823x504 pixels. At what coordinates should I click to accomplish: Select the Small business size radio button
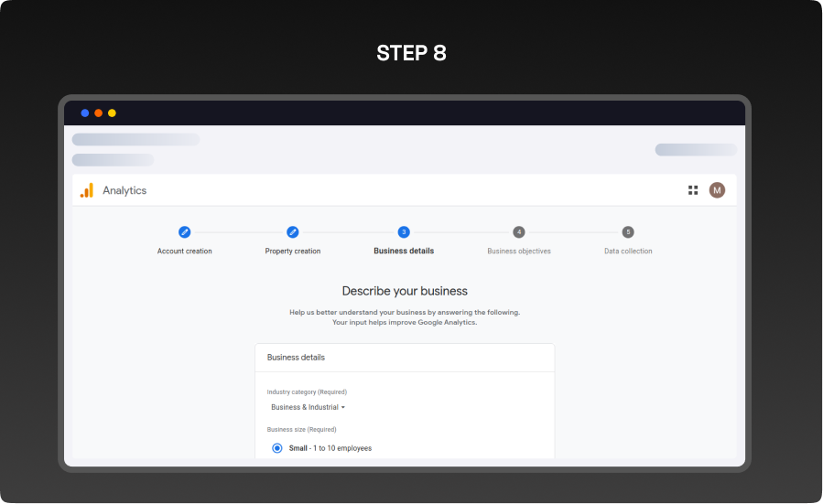[x=277, y=448]
